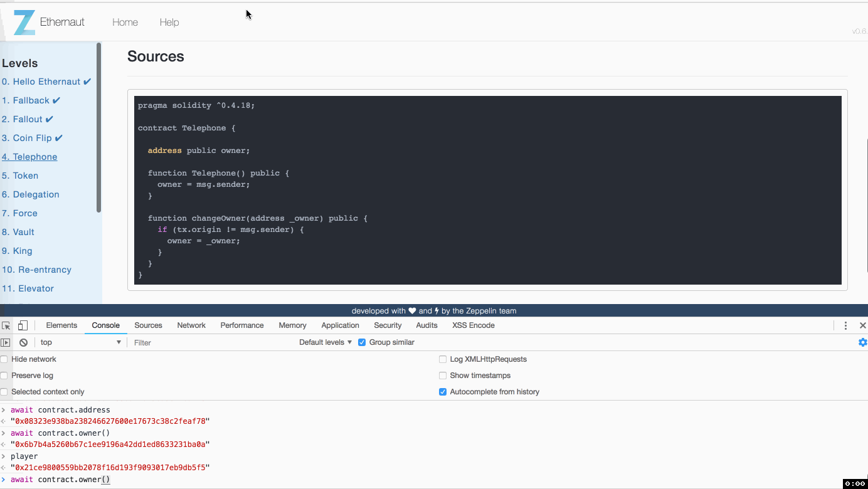Check Show timestamps option

tap(443, 376)
